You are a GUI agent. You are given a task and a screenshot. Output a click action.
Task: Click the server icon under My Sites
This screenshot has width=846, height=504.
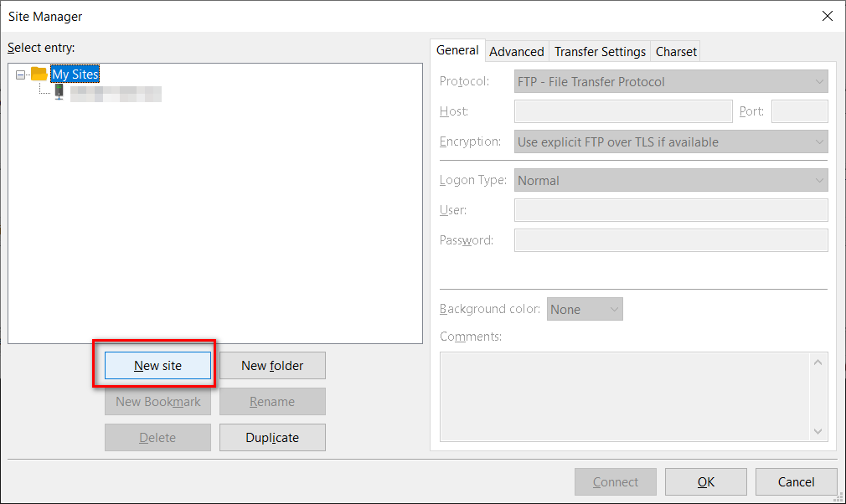[x=59, y=93]
